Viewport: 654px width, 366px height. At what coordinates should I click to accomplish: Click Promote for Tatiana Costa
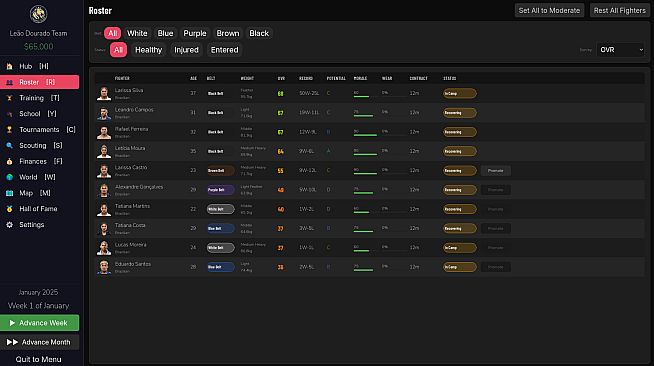point(496,228)
